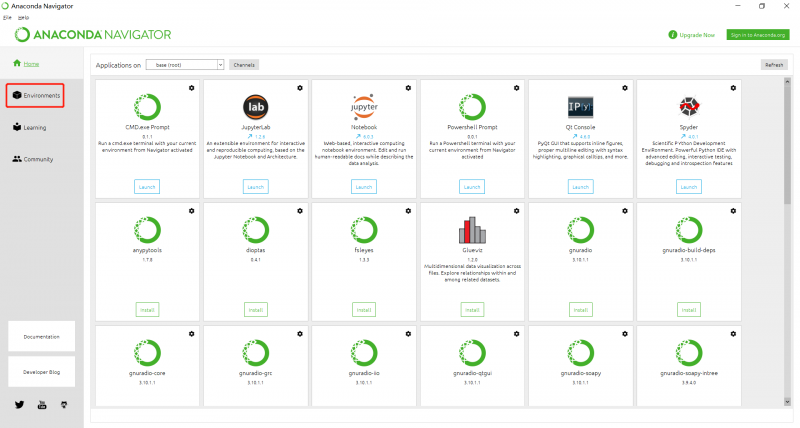Click Sign in to Anaconda.org button
Viewport: 800px width, 428px height.
click(x=757, y=34)
